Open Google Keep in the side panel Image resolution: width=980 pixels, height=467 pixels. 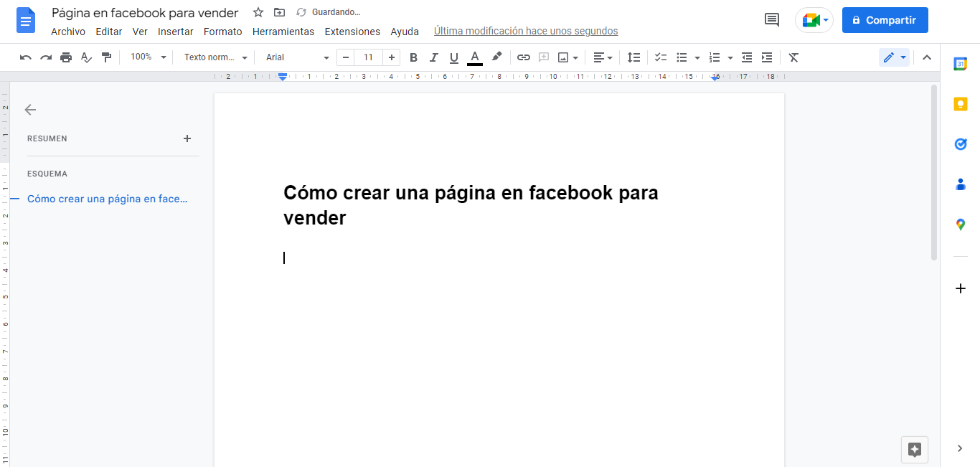[x=961, y=104]
